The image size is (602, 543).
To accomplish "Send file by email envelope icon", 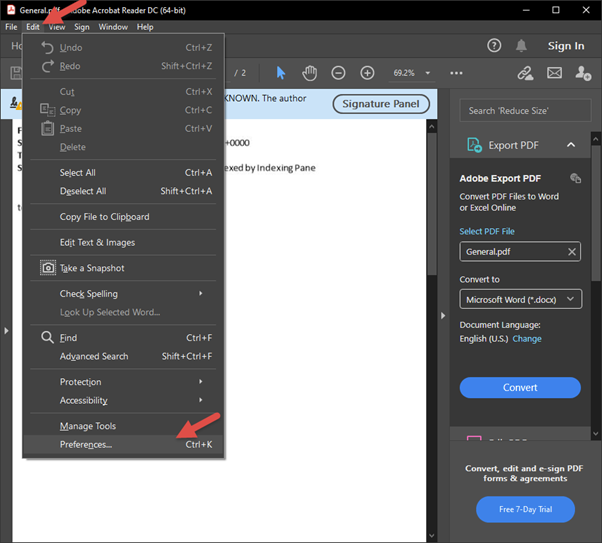I will click(x=554, y=73).
